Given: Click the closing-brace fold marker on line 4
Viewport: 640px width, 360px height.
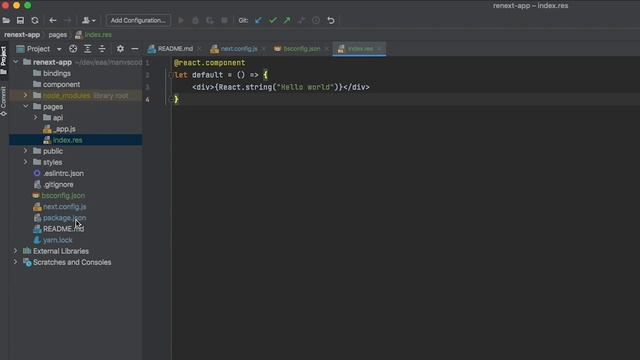Looking at the screenshot, I should pos(171,99).
